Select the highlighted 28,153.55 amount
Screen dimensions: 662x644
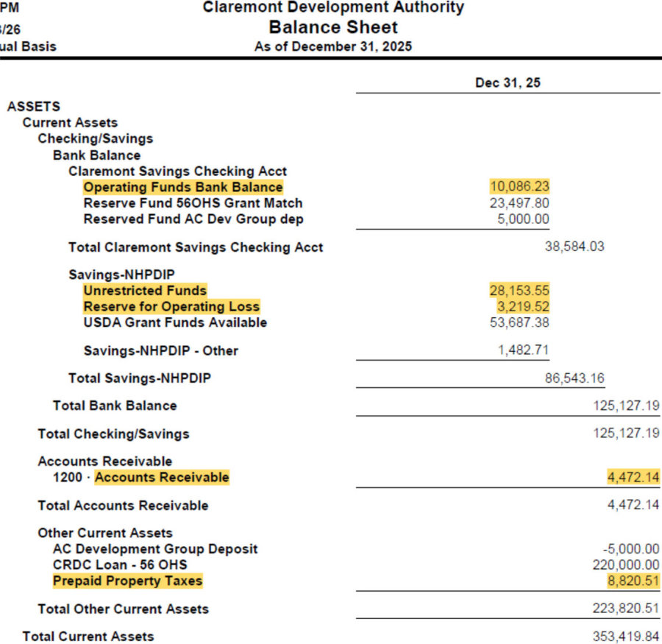click(519, 290)
